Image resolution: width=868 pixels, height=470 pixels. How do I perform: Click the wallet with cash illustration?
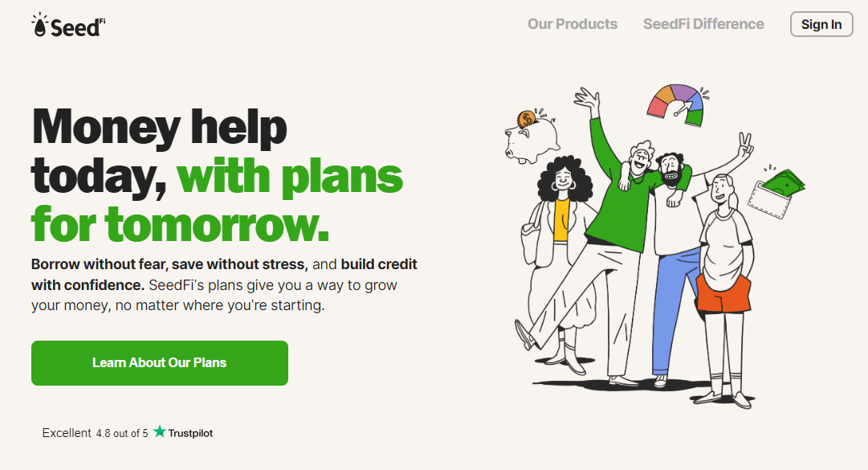pyautogui.click(x=775, y=191)
